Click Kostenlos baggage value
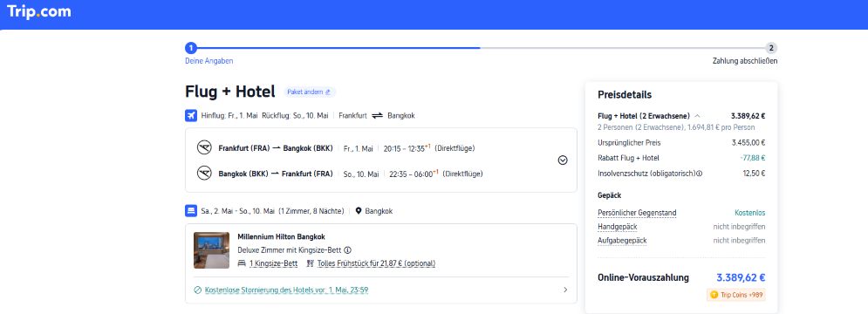The height and width of the screenshot is (314, 868). 750,213
